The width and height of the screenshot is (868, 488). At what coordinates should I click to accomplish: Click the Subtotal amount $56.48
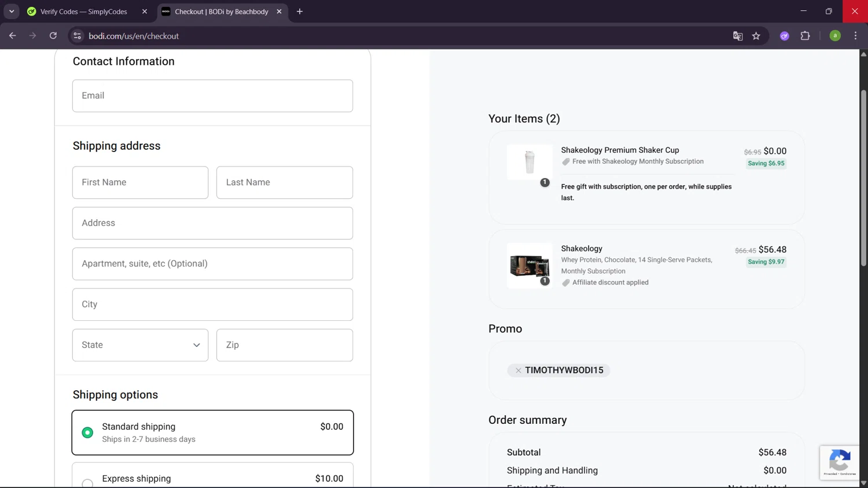tap(773, 453)
